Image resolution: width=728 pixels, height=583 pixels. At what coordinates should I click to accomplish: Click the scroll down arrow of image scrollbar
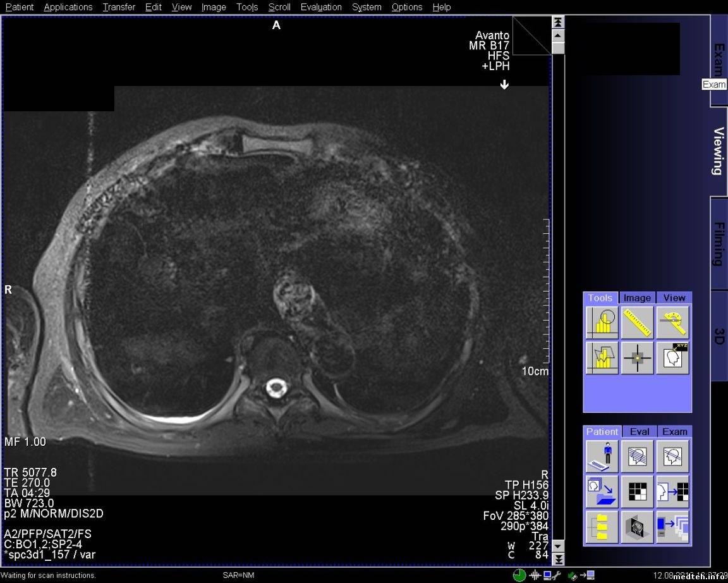(x=558, y=546)
